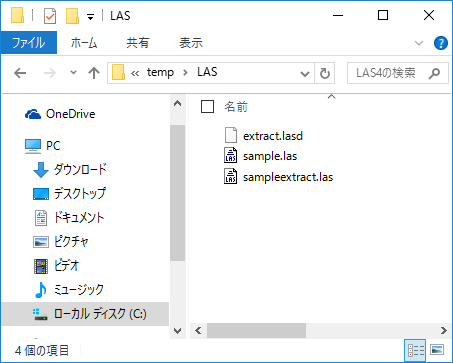
Task: Click the New folder icon in the quick access toolbar
Action: coord(72,16)
